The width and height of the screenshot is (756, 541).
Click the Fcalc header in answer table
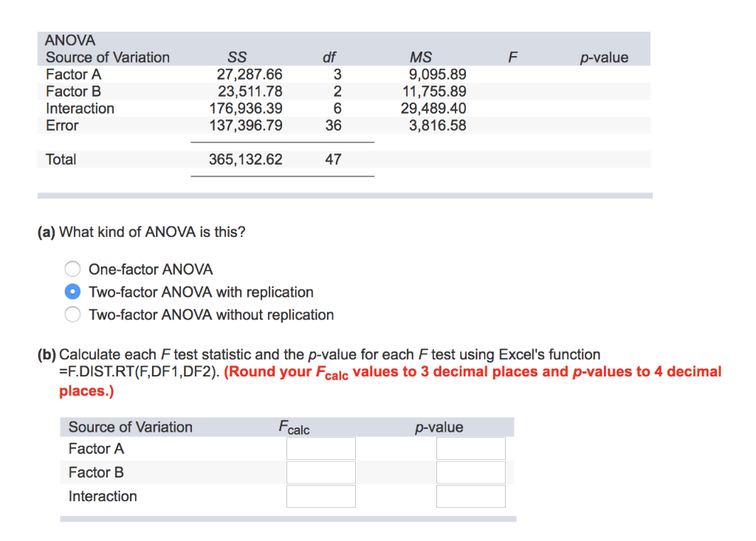click(294, 427)
